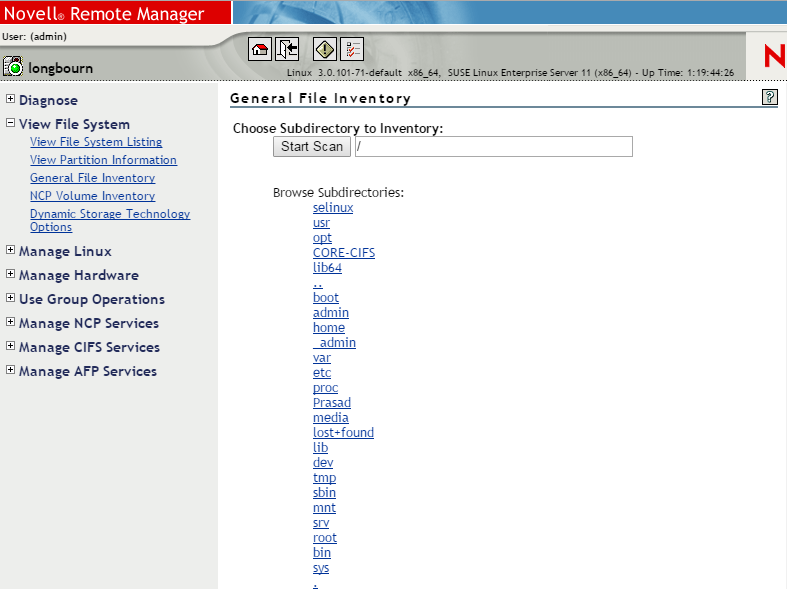Expand the Manage CIFS Services section
Viewport: 787px width, 589px height.
click(x=10, y=346)
